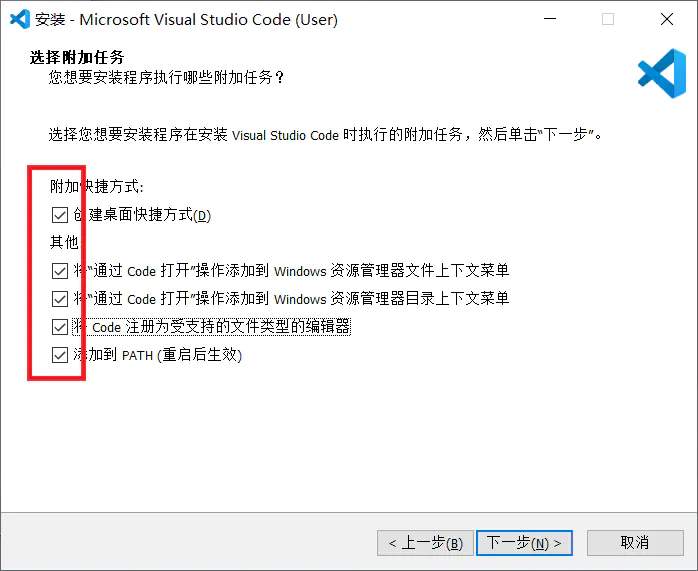Click the 选择附加任务 heading
The image size is (698, 571).
[77, 57]
